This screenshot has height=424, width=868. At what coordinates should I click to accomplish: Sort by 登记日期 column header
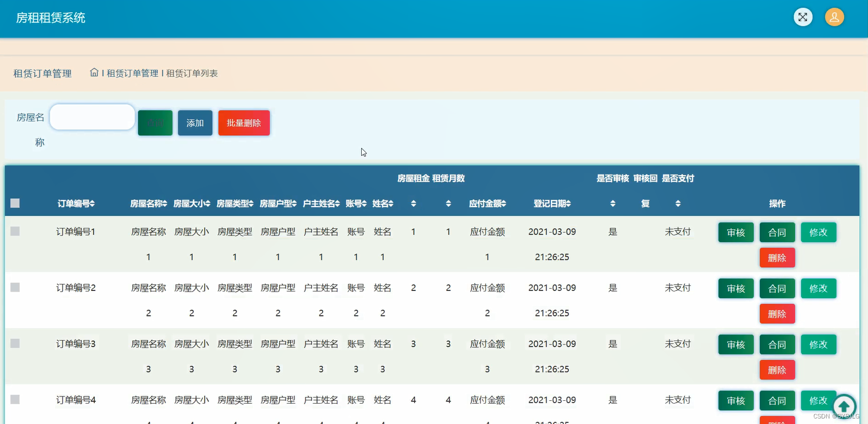point(552,204)
